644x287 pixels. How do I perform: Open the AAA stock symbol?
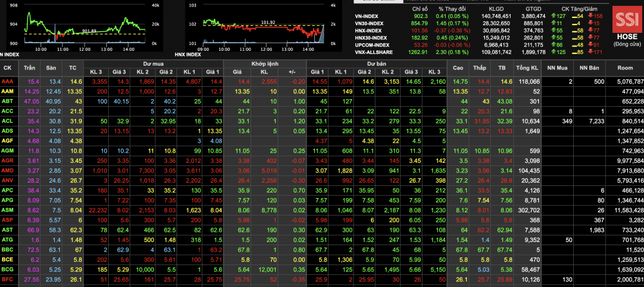[x=7, y=82]
